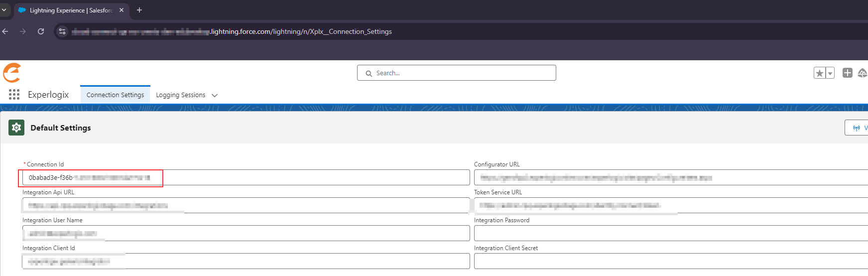This screenshot has width=868, height=276.
Task: Open a new browser tab
Action: pos(139,10)
